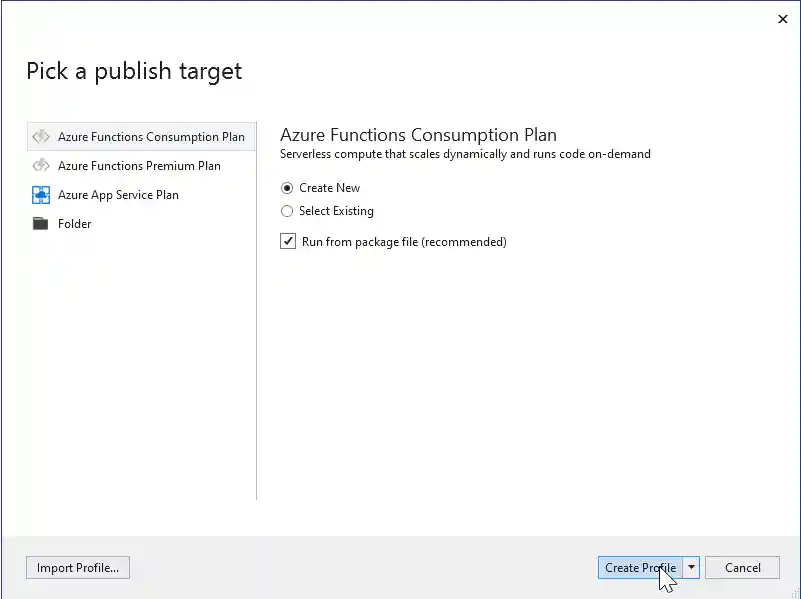The image size is (801, 599).
Task: Click the resize grip at dialog corner
Action: (x=795, y=594)
